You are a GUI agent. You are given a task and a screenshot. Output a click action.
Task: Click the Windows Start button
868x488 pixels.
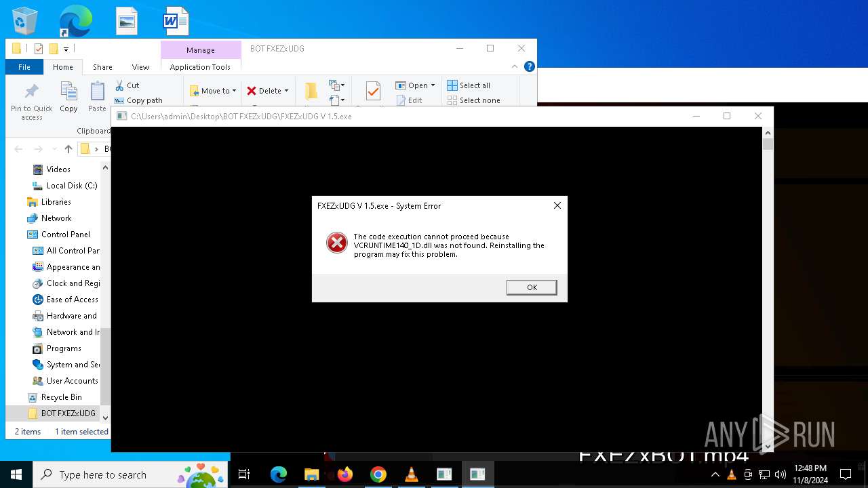[x=16, y=474]
